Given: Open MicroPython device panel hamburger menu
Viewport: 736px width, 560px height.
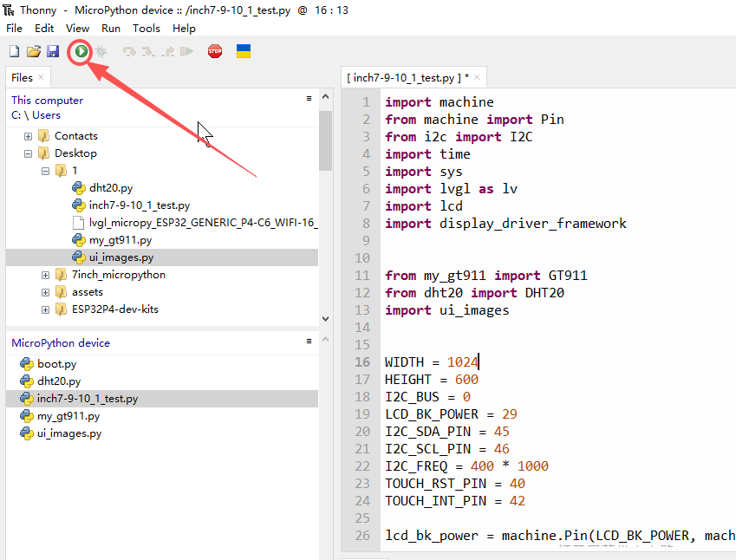Looking at the screenshot, I should (309, 342).
